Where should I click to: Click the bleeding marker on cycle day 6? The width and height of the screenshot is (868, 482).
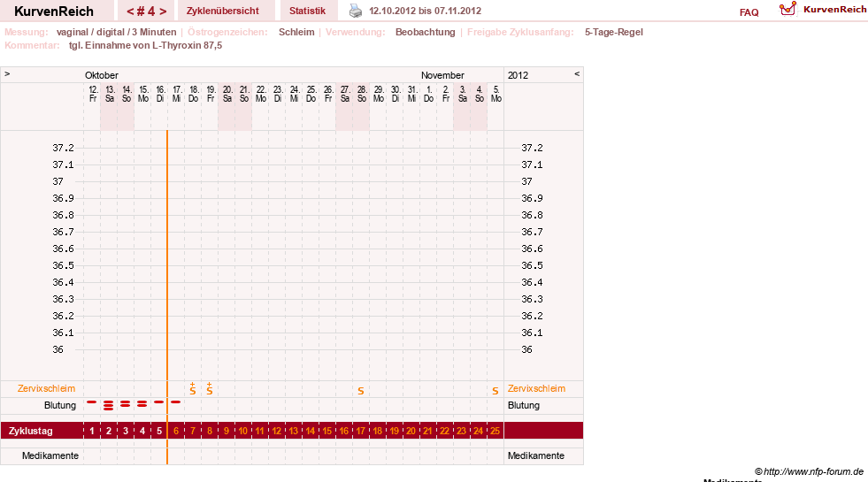tap(175, 402)
